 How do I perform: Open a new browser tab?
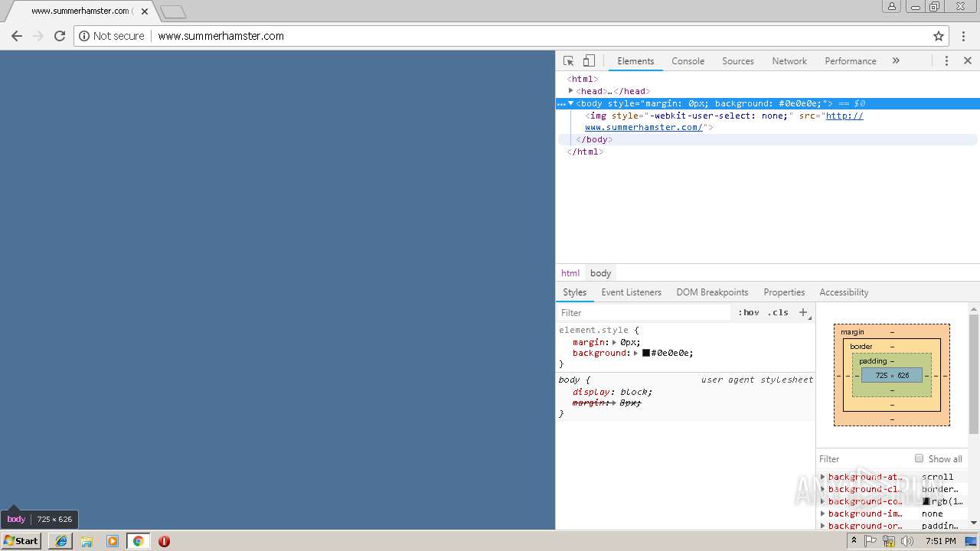tap(173, 11)
